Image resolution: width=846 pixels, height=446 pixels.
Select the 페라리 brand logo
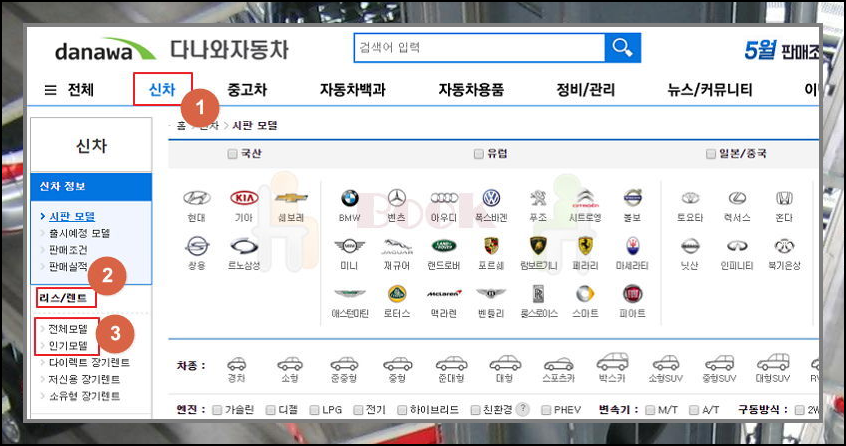point(585,246)
